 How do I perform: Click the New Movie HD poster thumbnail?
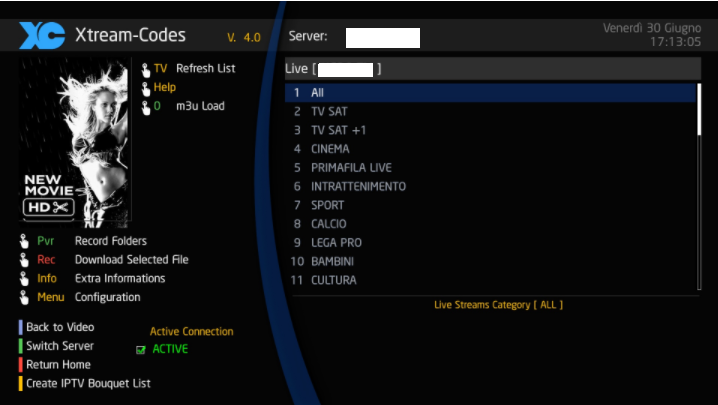(x=75, y=143)
